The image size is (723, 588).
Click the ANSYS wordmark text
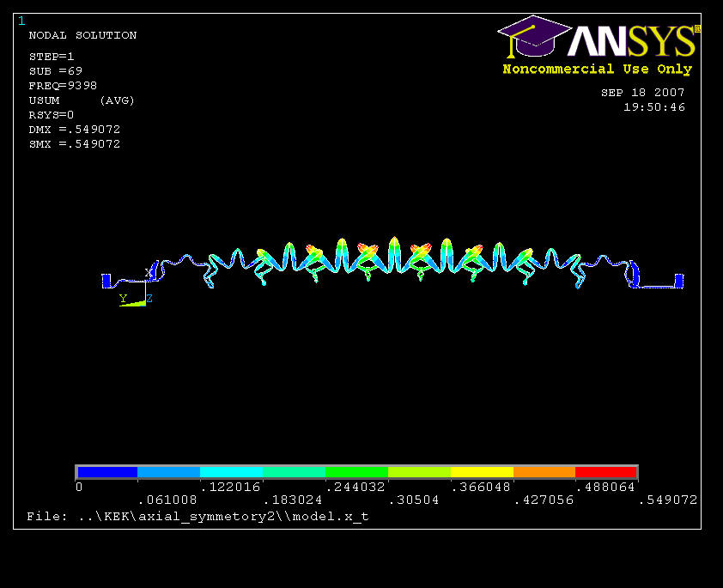pyautogui.click(x=632, y=40)
